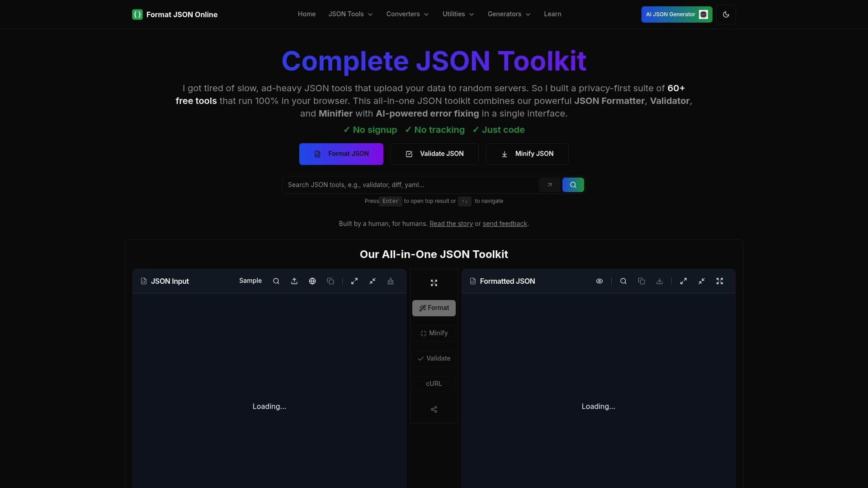Click the Minify button in center column
868x488 pixels.
point(434,333)
